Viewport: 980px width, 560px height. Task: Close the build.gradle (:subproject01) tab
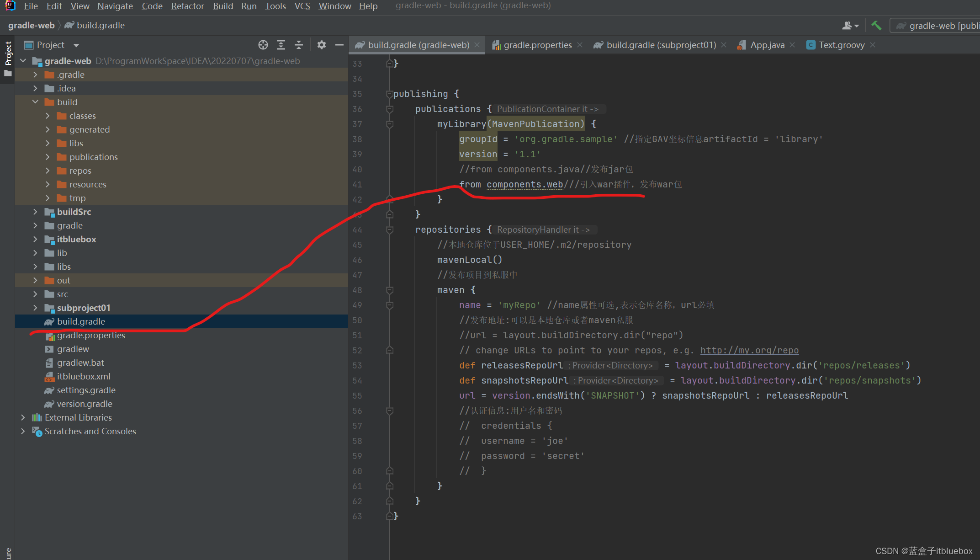pyautogui.click(x=724, y=45)
